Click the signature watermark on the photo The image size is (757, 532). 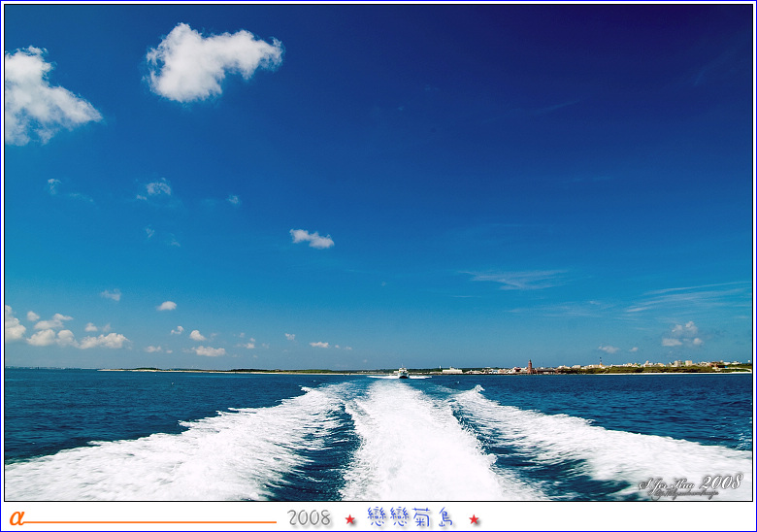pos(691,485)
